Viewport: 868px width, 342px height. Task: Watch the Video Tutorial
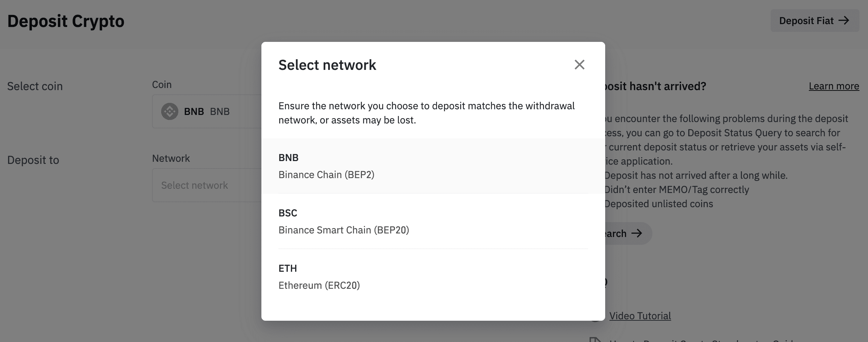(640, 315)
